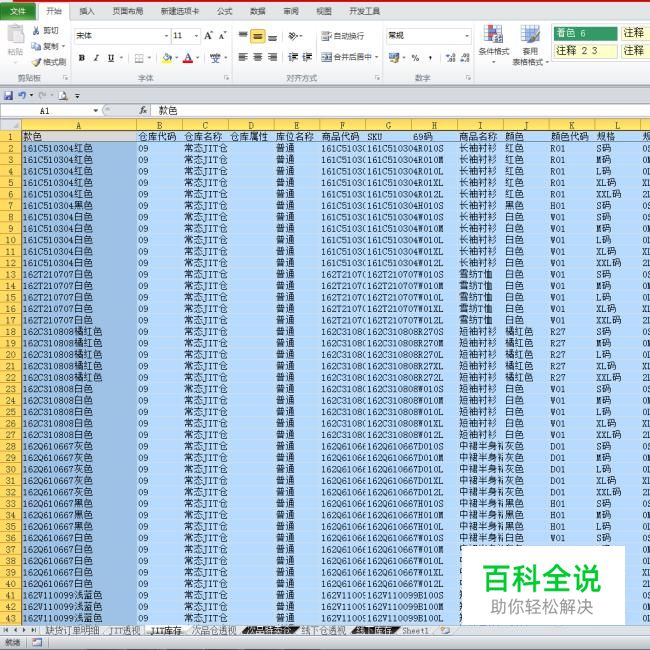Select column A header

click(79, 125)
